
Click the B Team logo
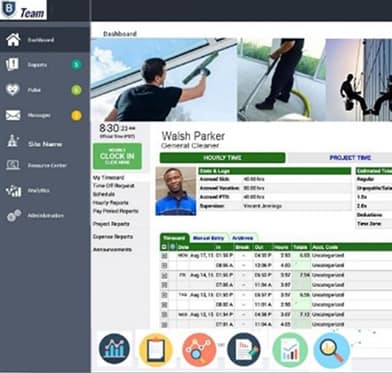click(x=23, y=10)
